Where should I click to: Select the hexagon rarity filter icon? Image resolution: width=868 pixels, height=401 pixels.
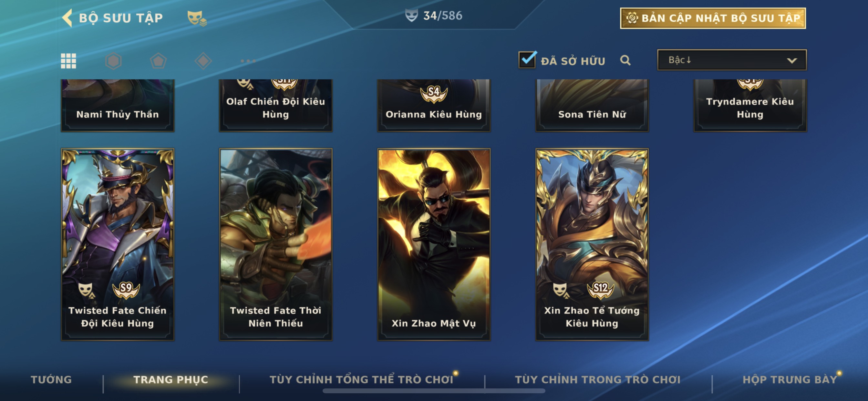[113, 61]
